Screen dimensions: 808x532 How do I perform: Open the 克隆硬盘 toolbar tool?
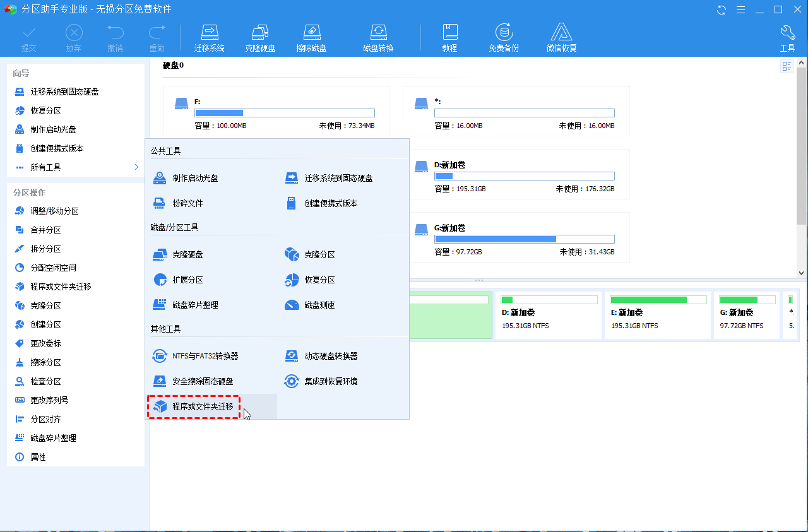[x=260, y=33]
